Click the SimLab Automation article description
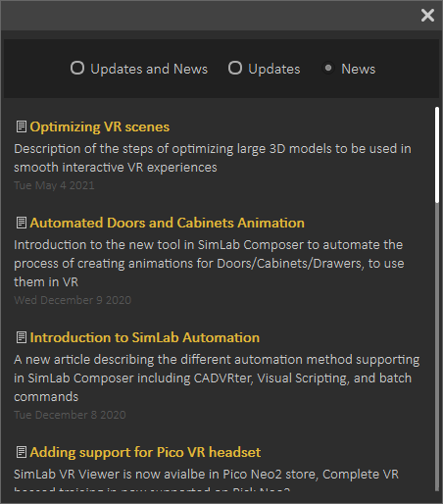The width and height of the screenshot is (443, 504). point(217,378)
